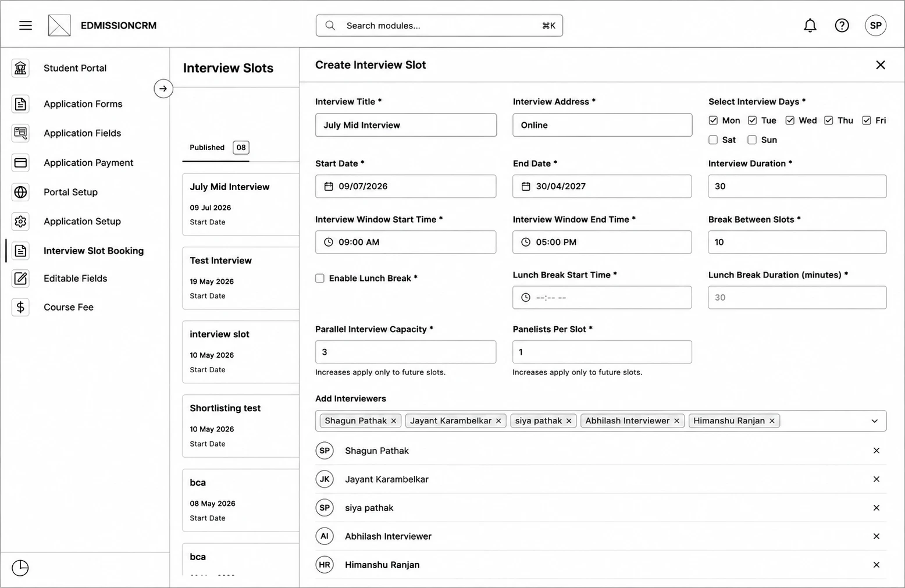The height and width of the screenshot is (588, 905).
Task: Enable the Lunch Break checkbox
Action: [320, 279]
